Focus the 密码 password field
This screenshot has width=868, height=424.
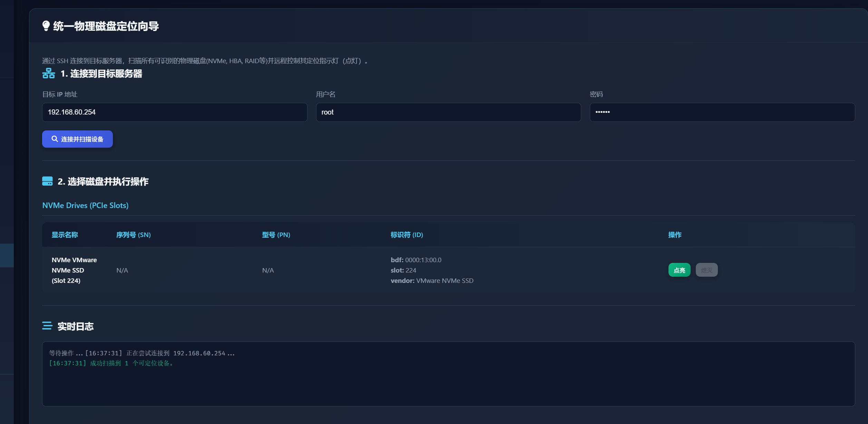722,112
